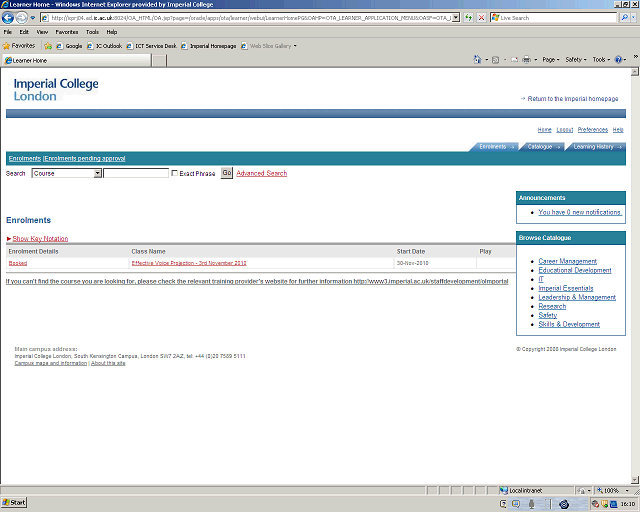Screen dimensions: 640x512
Task: Click the Stop loading red X icon
Action: [481, 18]
